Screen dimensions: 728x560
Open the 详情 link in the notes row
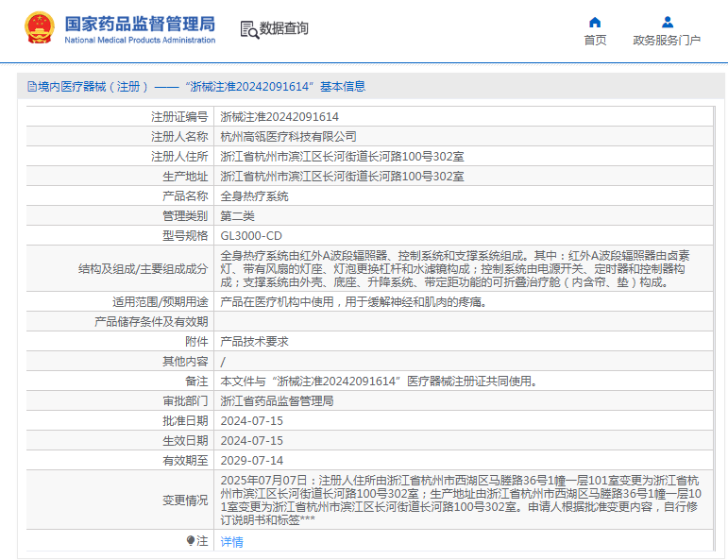tap(231, 542)
